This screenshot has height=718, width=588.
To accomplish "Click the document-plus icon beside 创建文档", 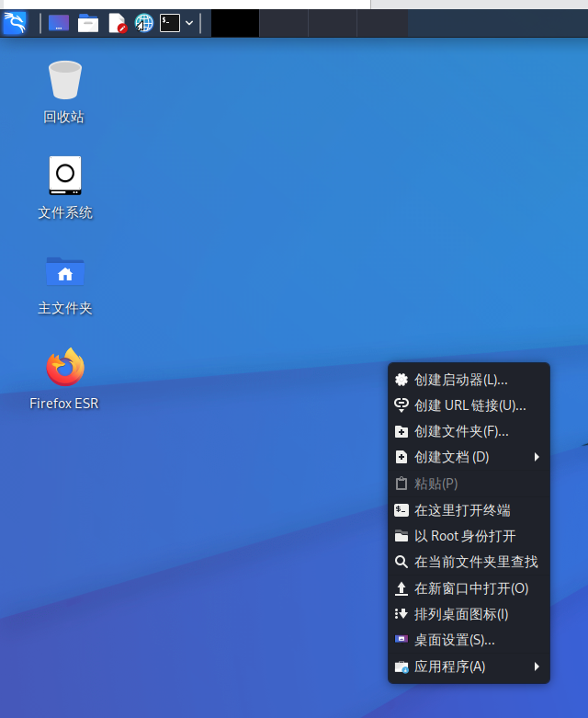I will pos(401,457).
